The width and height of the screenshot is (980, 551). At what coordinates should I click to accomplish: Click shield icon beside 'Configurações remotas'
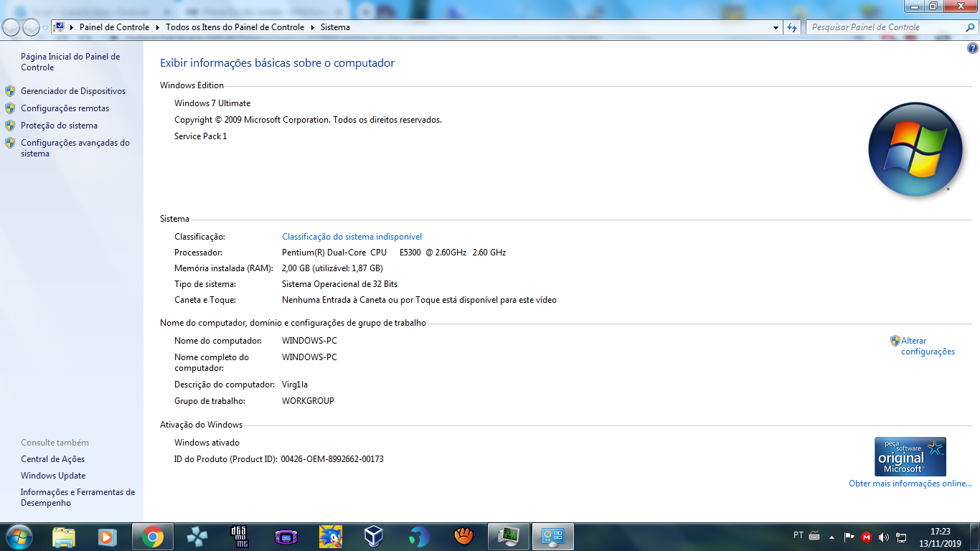point(10,108)
